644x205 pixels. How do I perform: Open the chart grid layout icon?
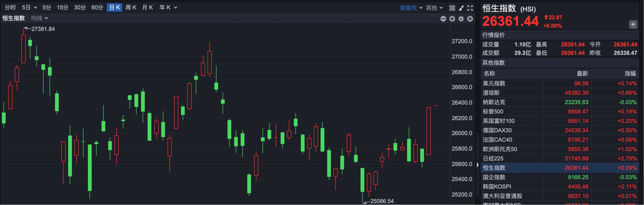point(452,8)
